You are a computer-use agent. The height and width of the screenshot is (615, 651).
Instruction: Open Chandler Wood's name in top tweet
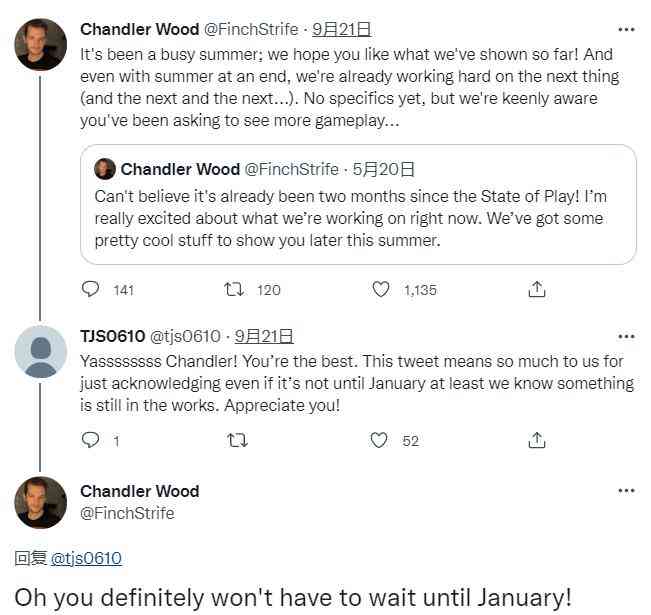140,29
